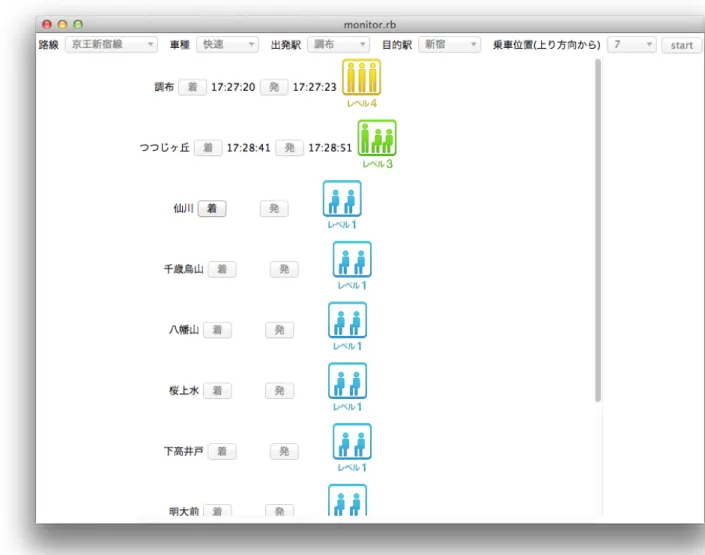Open the 乗車位置 dropdown showing 7
The height and width of the screenshot is (555, 705).
point(632,45)
